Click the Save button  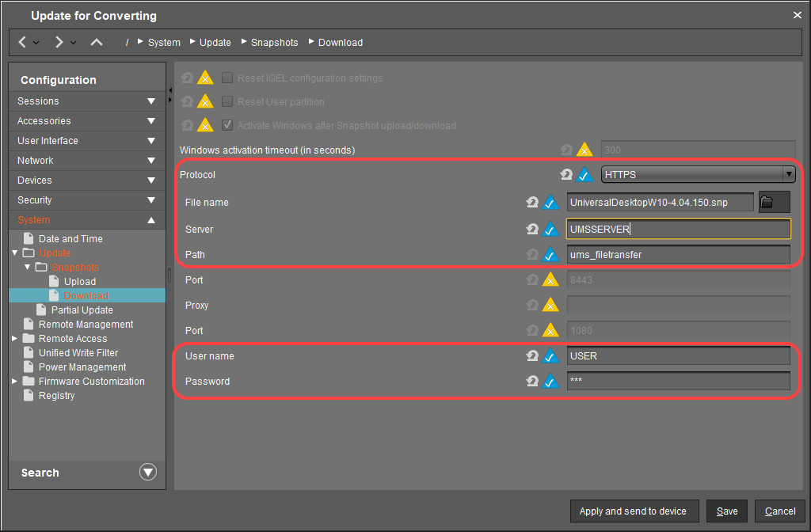(x=726, y=511)
